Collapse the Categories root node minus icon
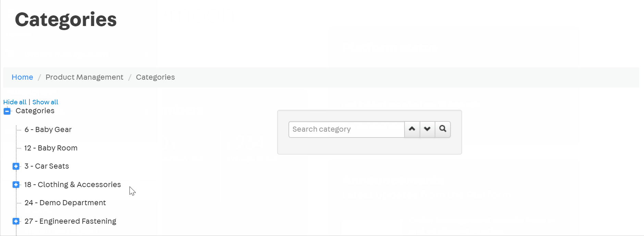The width and height of the screenshot is (644, 236). (x=7, y=111)
